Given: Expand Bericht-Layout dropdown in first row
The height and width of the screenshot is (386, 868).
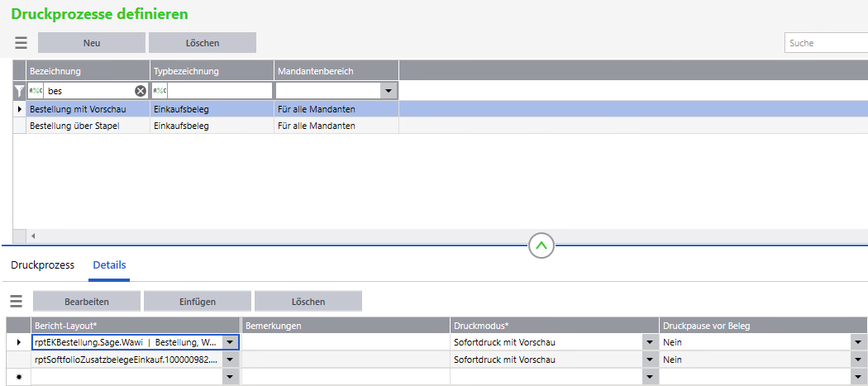Looking at the screenshot, I should (x=231, y=341).
